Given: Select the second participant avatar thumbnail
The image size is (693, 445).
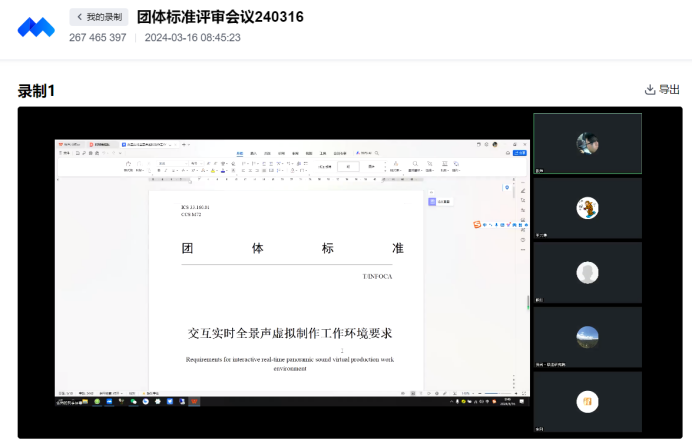Looking at the screenshot, I should [587, 208].
